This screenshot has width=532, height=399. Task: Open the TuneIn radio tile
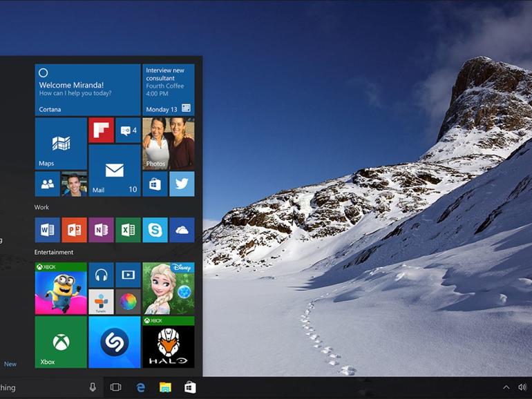(101, 302)
